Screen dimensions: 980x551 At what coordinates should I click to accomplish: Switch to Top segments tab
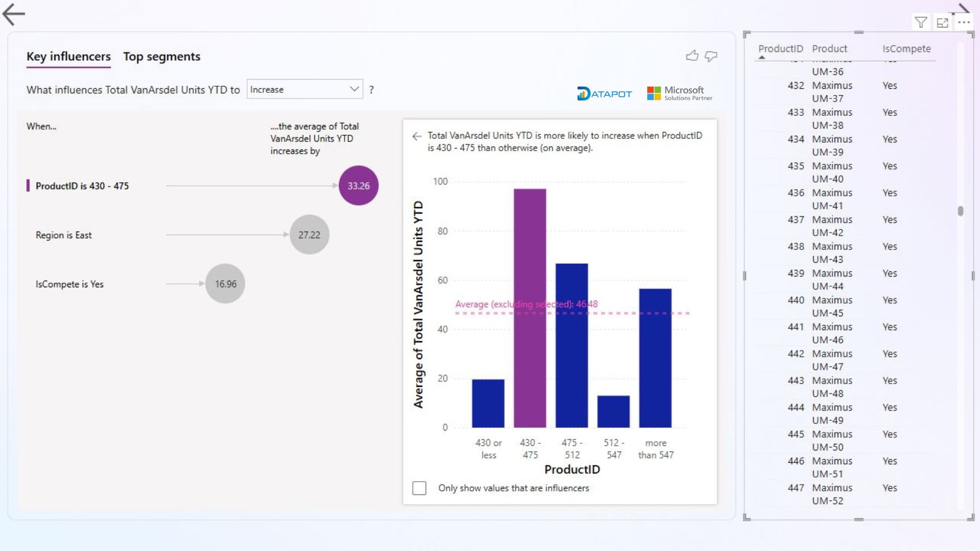click(162, 57)
